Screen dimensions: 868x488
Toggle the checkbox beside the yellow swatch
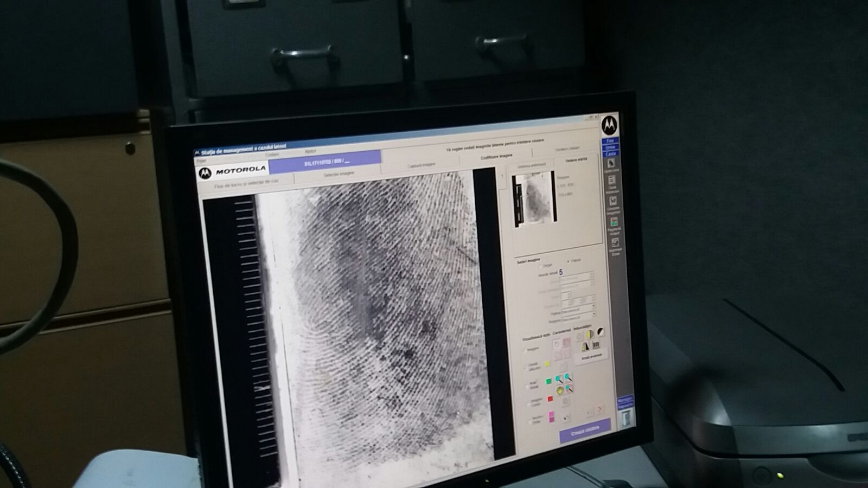pos(526,367)
